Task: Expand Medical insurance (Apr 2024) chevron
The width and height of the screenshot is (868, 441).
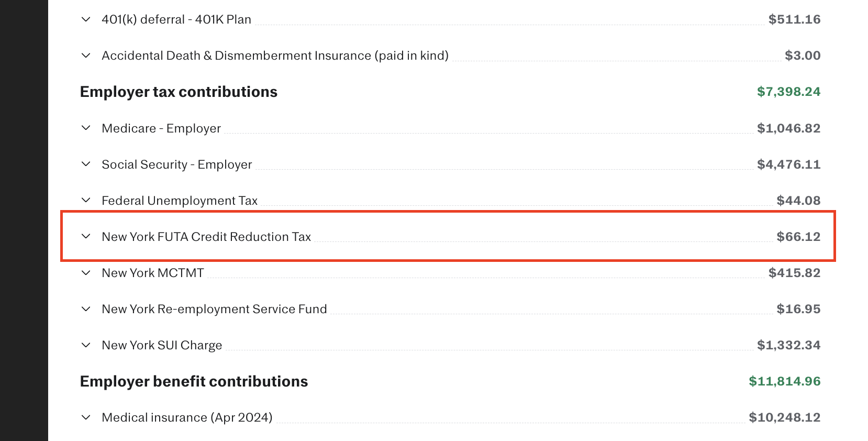Action: pyautogui.click(x=86, y=417)
